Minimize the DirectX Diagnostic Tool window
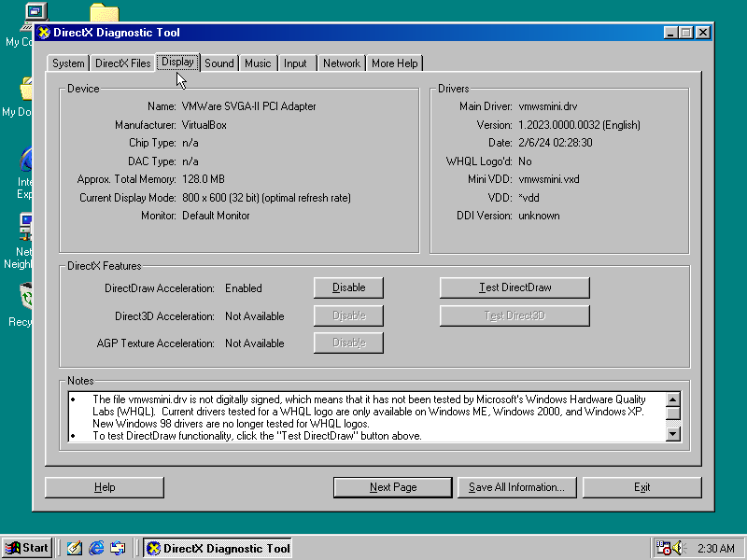This screenshot has width=747, height=560. 670,33
